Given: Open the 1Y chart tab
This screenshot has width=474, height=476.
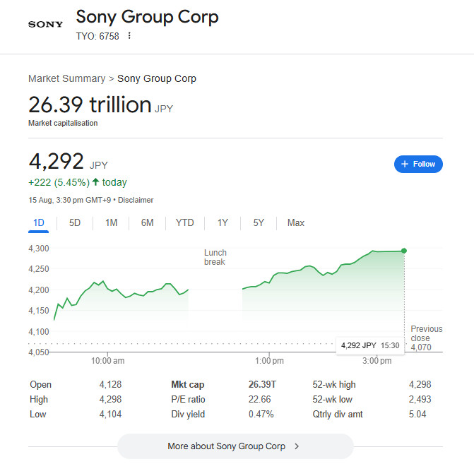Looking at the screenshot, I should [x=223, y=223].
